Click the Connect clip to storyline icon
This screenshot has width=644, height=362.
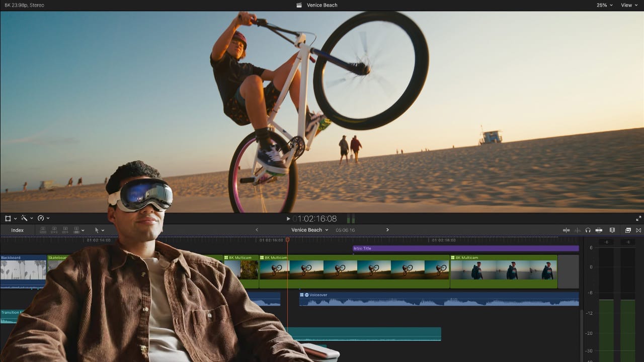click(43, 230)
